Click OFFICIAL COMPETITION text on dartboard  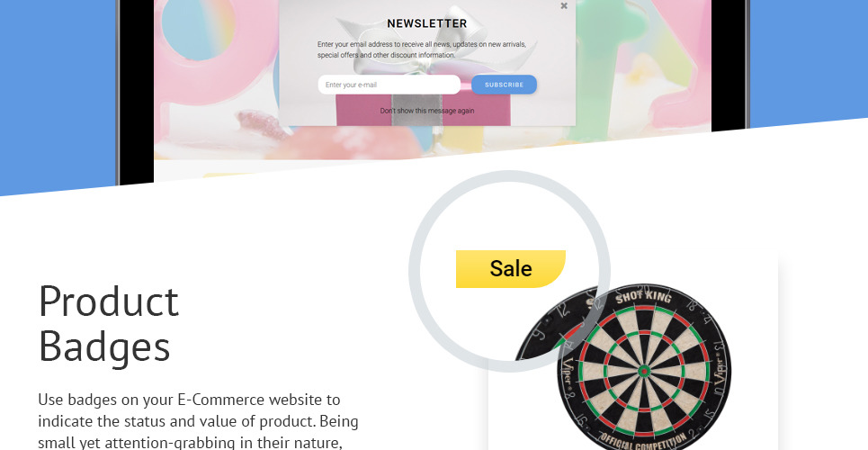pos(644,439)
